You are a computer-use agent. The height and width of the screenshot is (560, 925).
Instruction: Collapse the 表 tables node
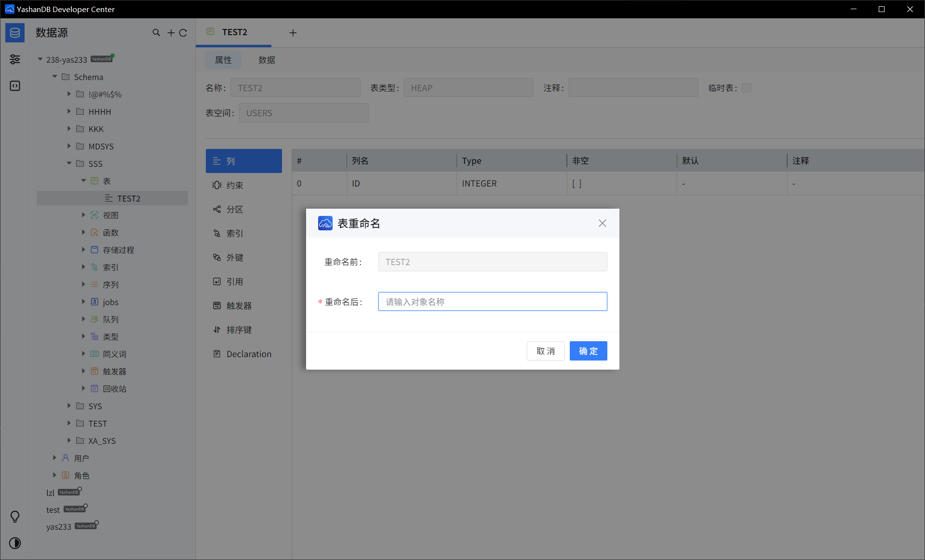pos(84,181)
